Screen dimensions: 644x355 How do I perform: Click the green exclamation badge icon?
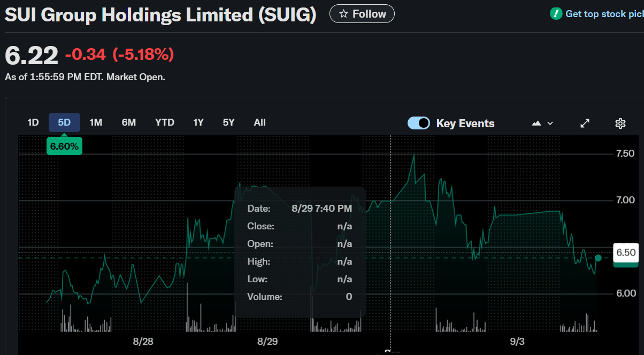point(556,13)
